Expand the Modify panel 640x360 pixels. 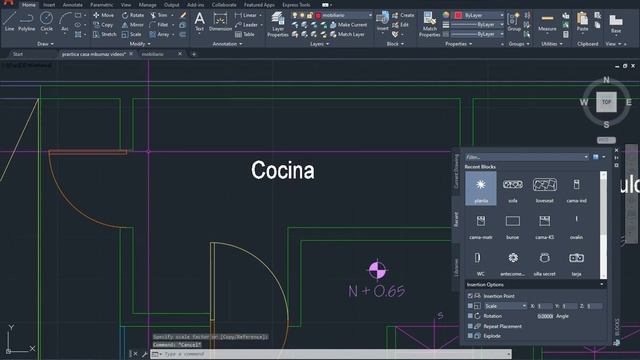pos(140,44)
